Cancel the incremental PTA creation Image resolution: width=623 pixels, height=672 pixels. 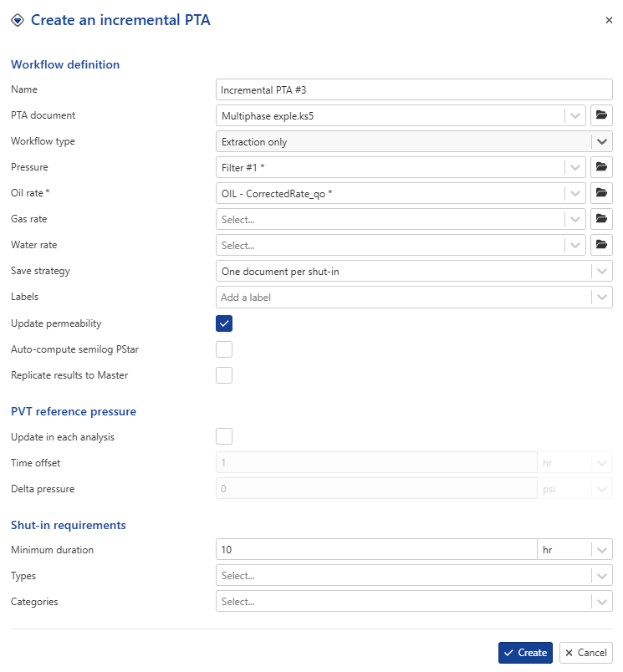tap(585, 653)
